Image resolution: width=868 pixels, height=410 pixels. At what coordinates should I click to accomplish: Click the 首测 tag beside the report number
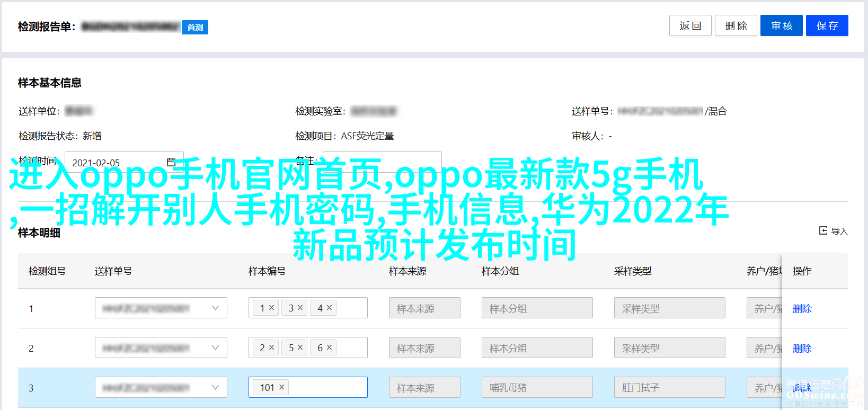195,27
